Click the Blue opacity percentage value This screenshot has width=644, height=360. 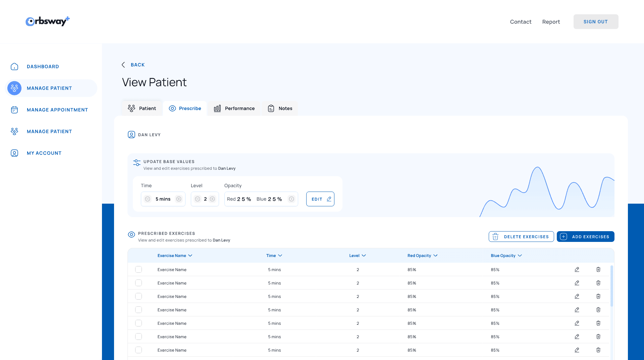275,199
